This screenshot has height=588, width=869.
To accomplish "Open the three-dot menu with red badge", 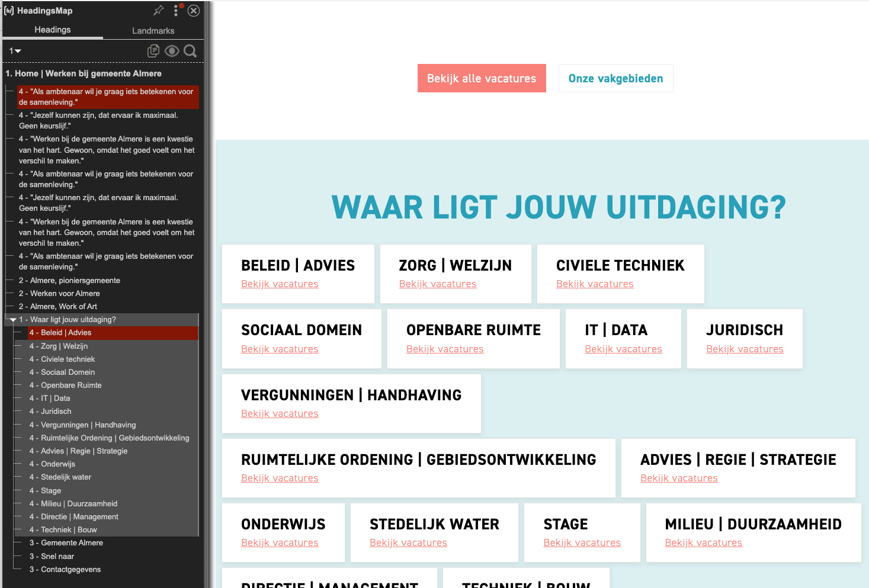I will click(x=175, y=11).
